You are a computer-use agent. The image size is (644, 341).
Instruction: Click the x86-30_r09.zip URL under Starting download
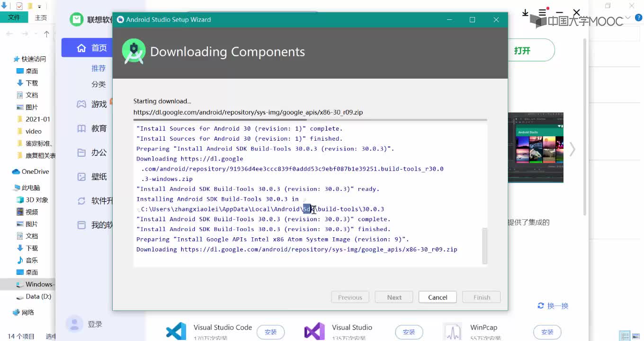click(x=248, y=112)
